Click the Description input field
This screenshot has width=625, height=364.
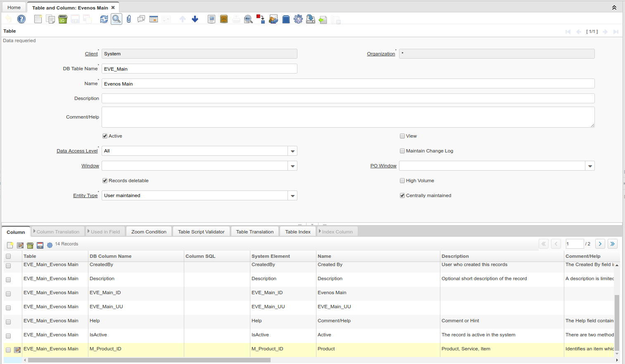click(348, 98)
